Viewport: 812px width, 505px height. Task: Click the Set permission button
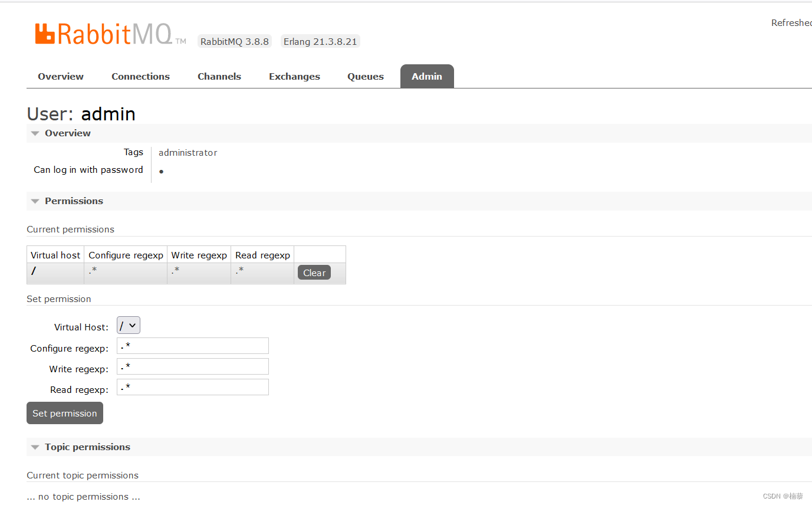65,413
